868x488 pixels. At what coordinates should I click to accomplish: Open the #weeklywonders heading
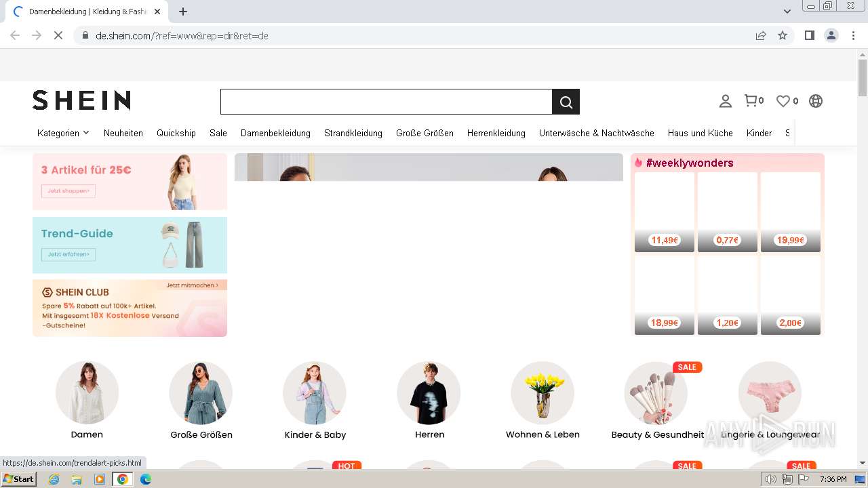point(690,163)
